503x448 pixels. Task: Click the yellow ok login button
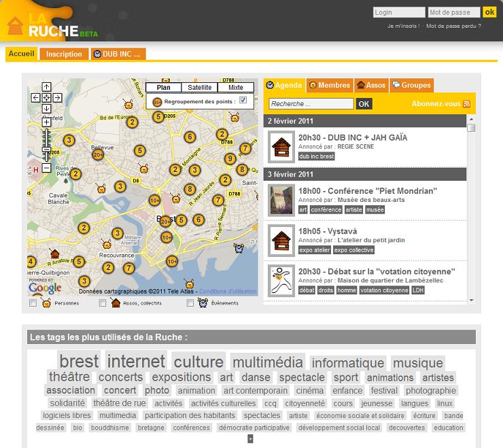pos(489,12)
